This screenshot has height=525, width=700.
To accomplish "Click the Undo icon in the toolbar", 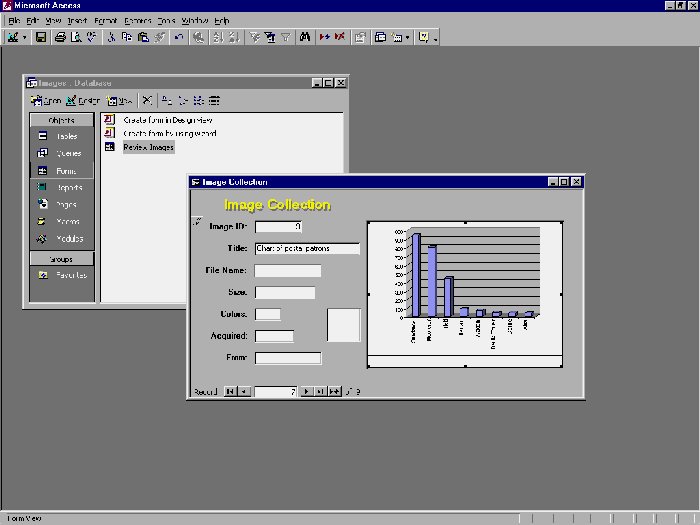I will pyautogui.click(x=179, y=37).
